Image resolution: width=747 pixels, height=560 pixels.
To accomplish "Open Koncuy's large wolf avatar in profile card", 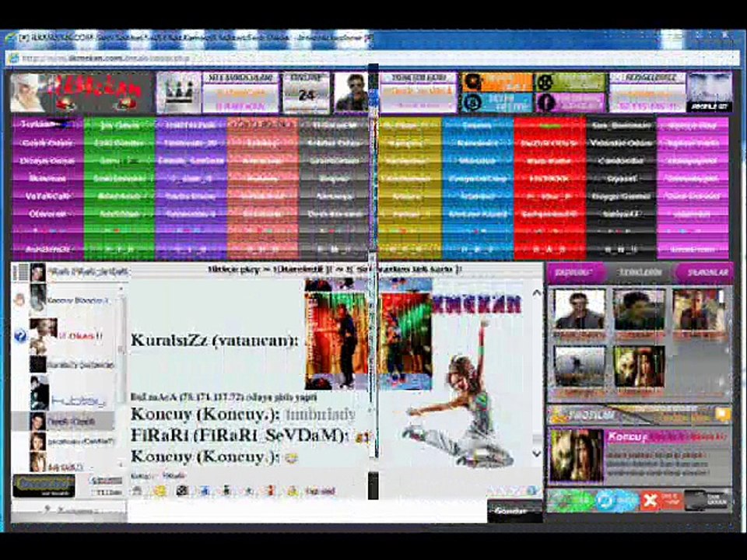I will pyautogui.click(x=577, y=455).
